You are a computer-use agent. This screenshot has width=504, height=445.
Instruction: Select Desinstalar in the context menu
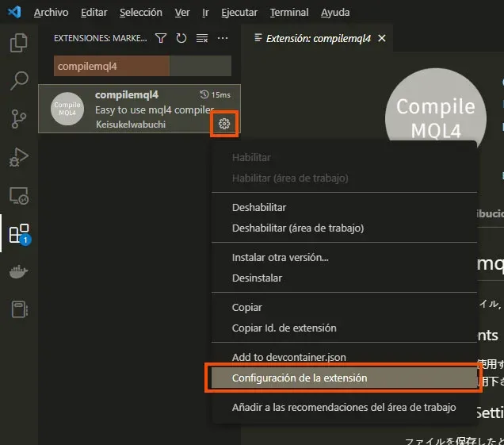click(x=344, y=278)
